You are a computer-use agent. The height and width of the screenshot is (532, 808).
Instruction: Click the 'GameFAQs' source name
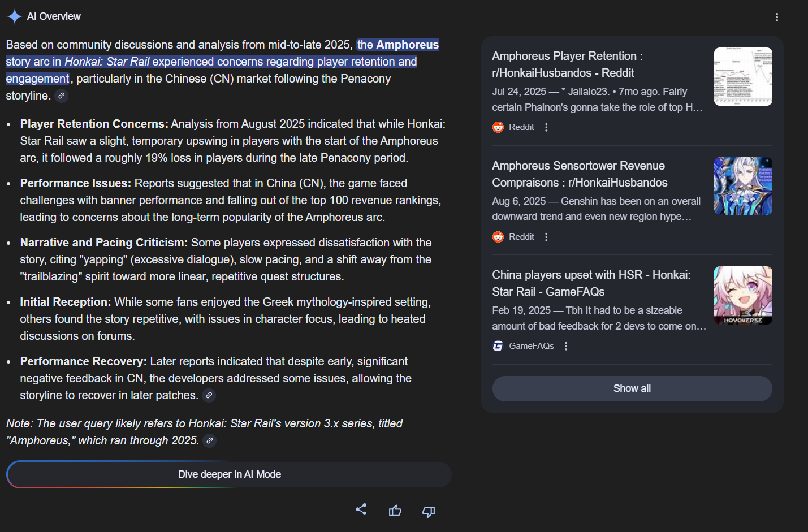532,346
